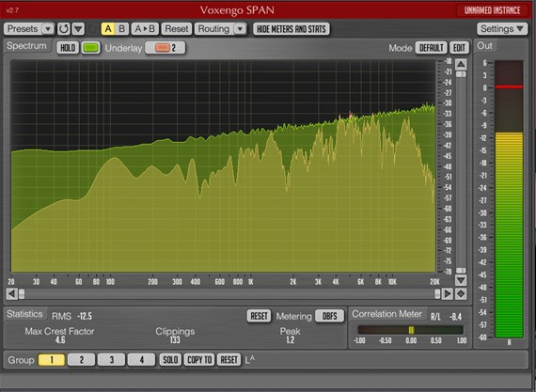
Task: Click the Voxengo SPAN title text
Action: 237,10
